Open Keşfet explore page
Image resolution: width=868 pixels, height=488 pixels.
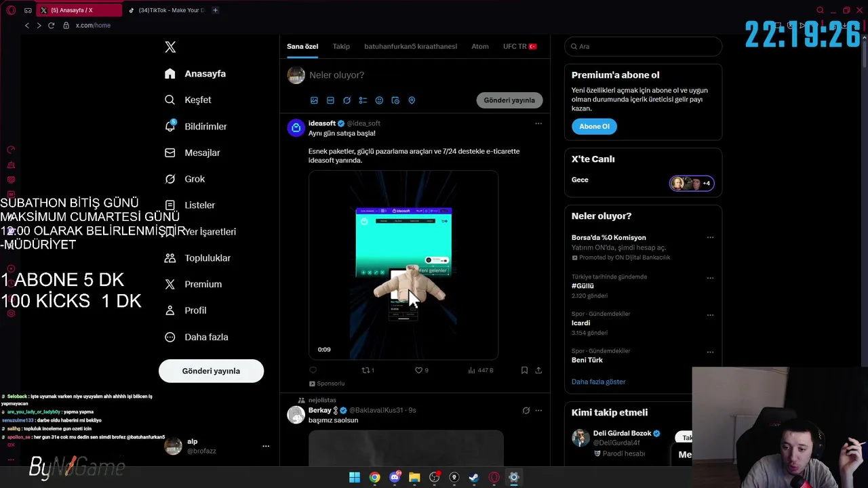coord(188,100)
